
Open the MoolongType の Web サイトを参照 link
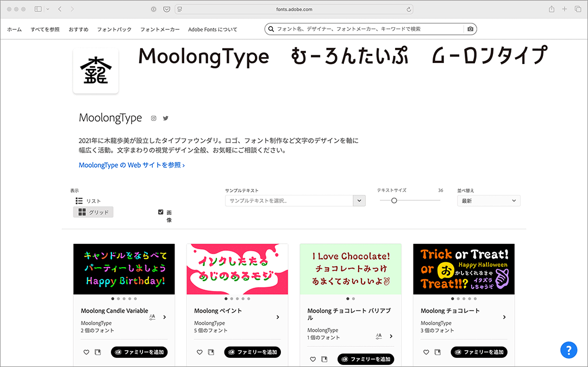132,165
